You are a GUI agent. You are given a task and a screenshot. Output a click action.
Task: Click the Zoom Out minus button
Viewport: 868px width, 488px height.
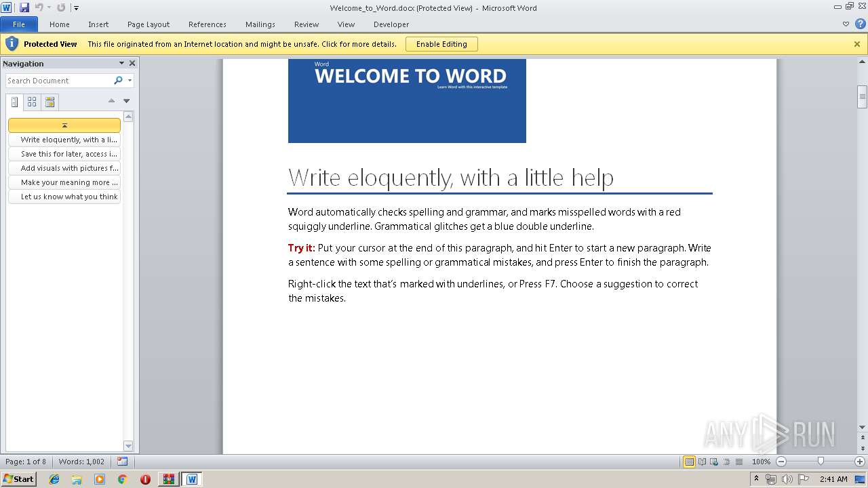pos(781,462)
